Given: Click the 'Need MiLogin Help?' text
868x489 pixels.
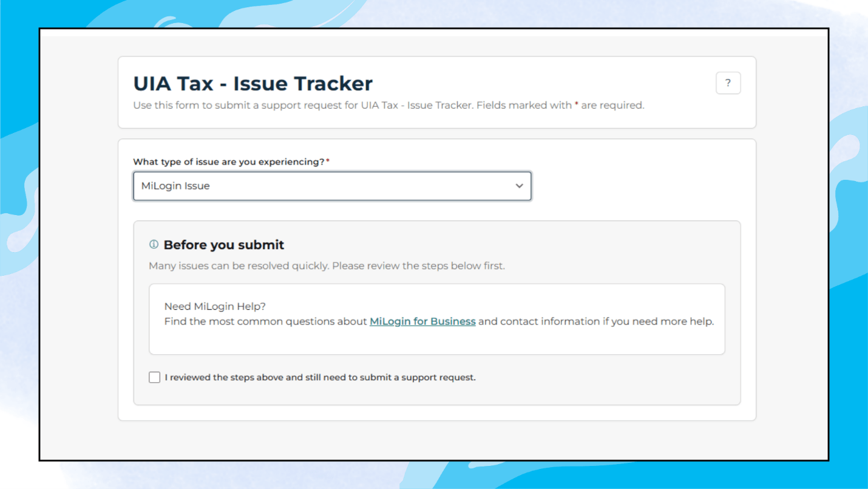Looking at the screenshot, I should pyautogui.click(x=215, y=306).
